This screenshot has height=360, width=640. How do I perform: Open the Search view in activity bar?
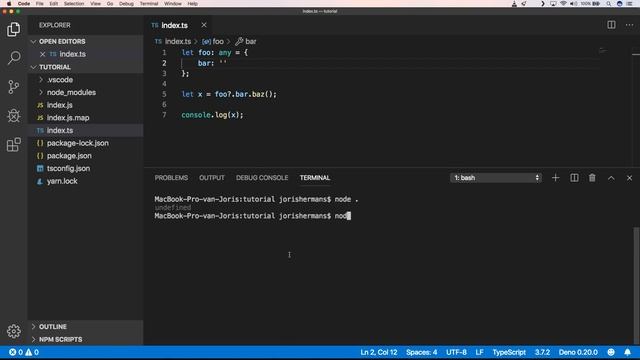pyautogui.click(x=13, y=58)
